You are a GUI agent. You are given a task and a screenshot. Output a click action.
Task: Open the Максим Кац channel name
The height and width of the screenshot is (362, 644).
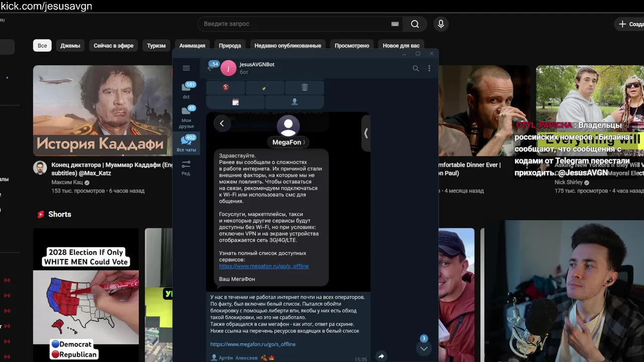click(x=67, y=183)
